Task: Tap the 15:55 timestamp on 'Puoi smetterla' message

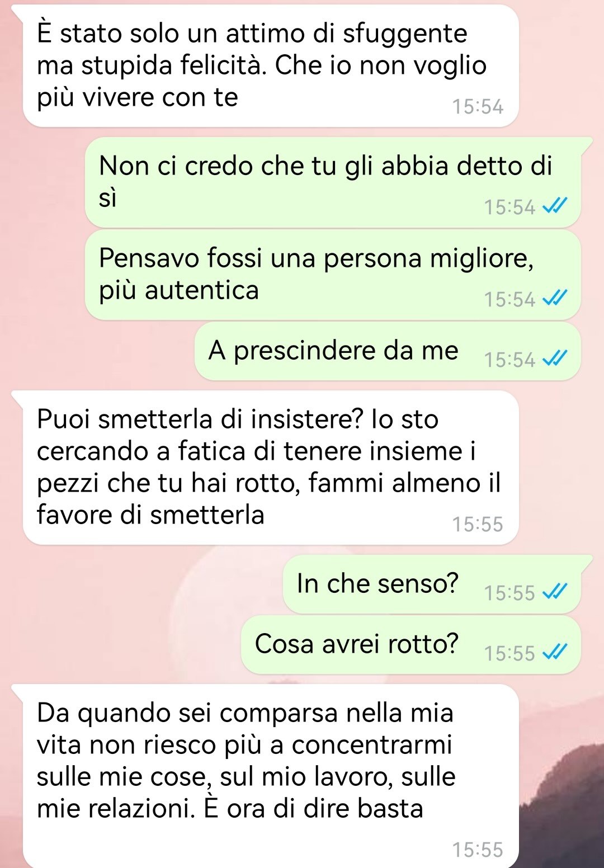Action: point(478,524)
